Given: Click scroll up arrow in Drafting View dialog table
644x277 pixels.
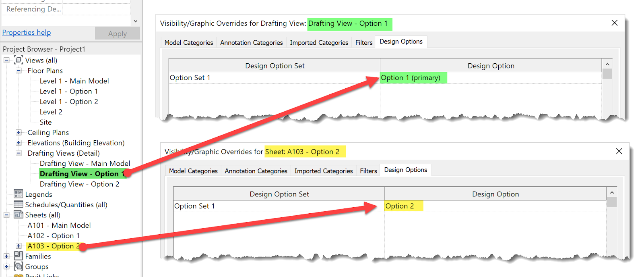Looking at the screenshot, I should [x=607, y=64].
